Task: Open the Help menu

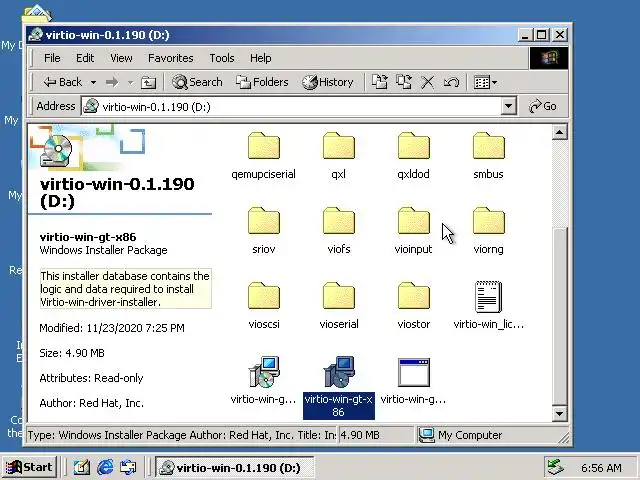Action: coord(260,58)
